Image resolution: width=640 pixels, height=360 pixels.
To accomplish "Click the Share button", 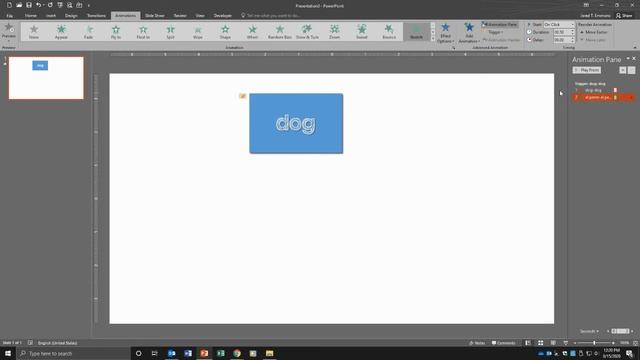I will (x=624, y=16).
